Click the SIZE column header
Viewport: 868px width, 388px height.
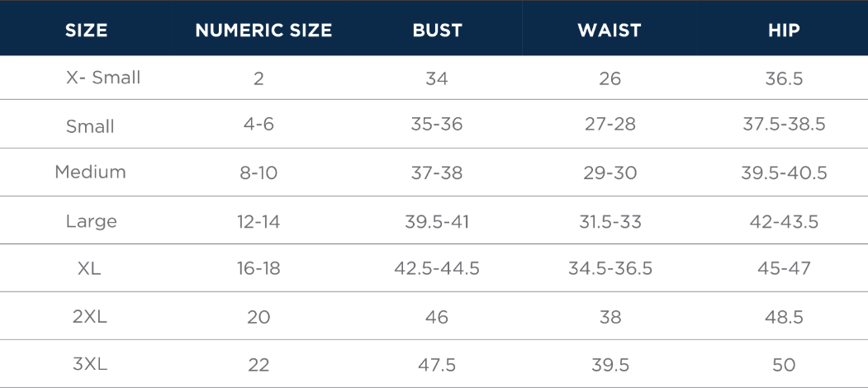[87, 30]
